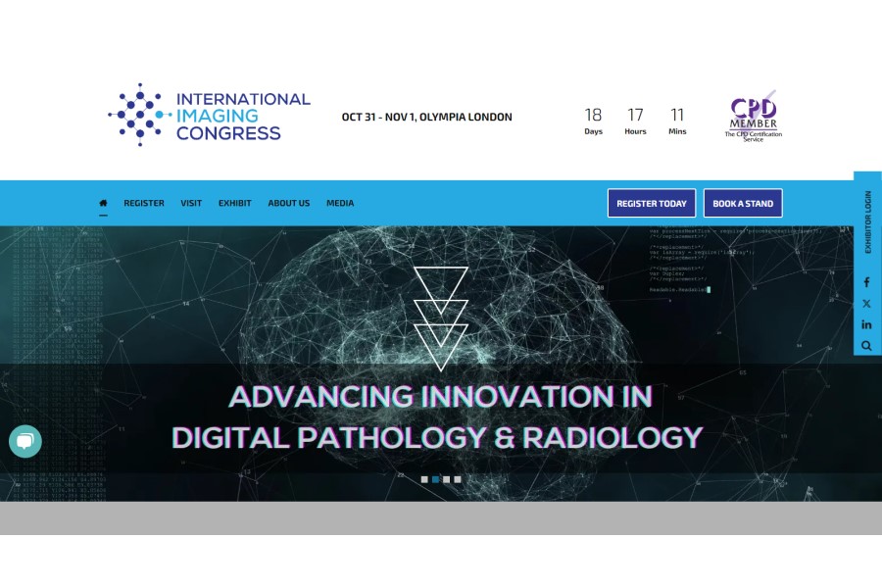The width and height of the screenshot is (882, 588).
Task: Open the LinkedIn icon in the sidebar
Action: 866,324
